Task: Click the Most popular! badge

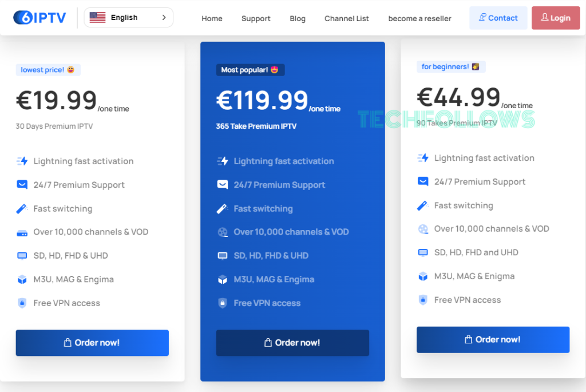Action: tap(251, 70)
